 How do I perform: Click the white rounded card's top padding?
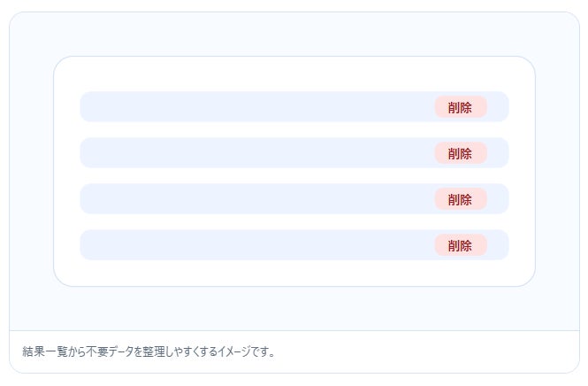[294, 73]
